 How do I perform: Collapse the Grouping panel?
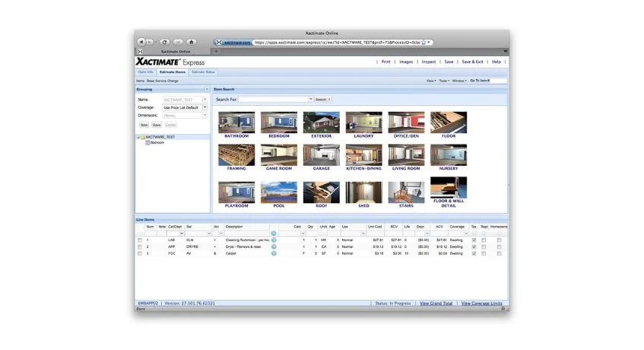[x=207, y=89]
